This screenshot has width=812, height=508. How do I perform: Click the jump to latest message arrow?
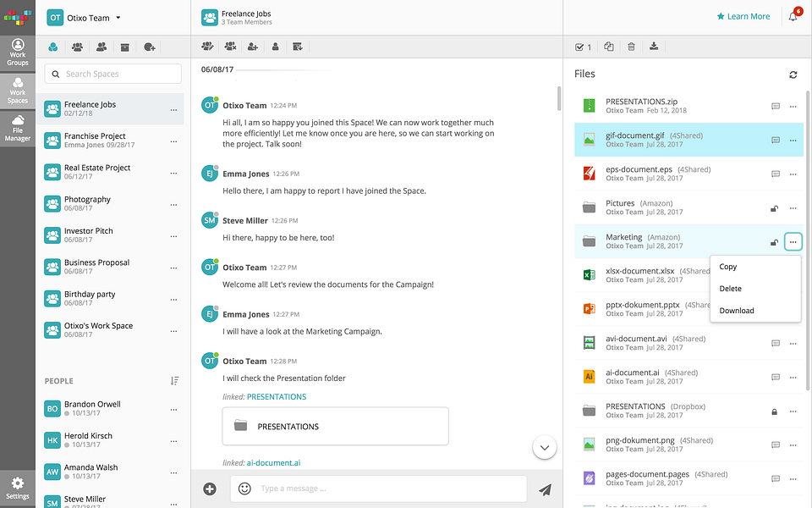(x=545, y=447)
